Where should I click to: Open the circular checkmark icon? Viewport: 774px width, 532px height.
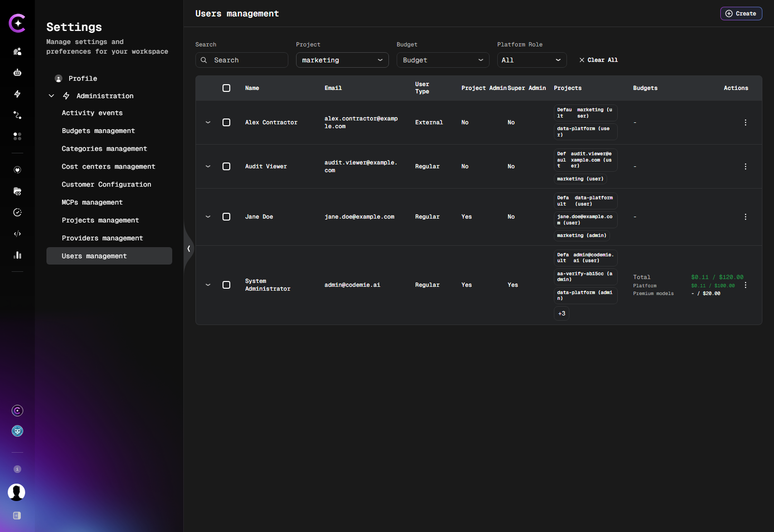pyautogui.click(x=17, y=212)
